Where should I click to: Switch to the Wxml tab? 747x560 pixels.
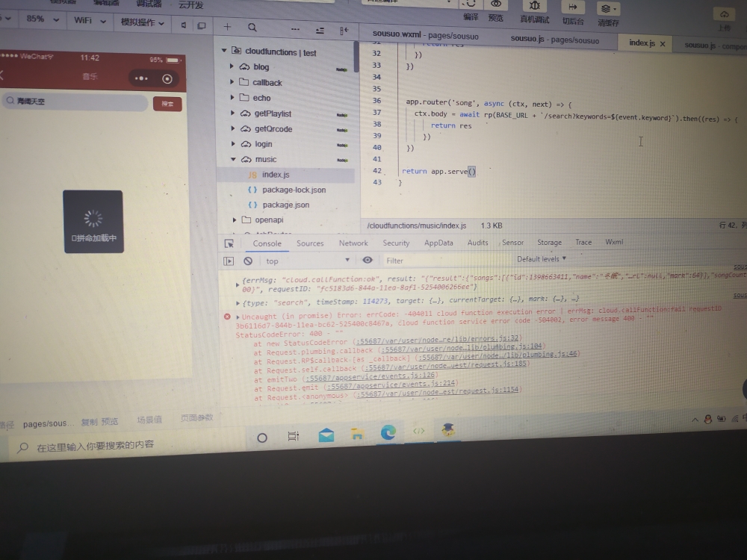614,242
